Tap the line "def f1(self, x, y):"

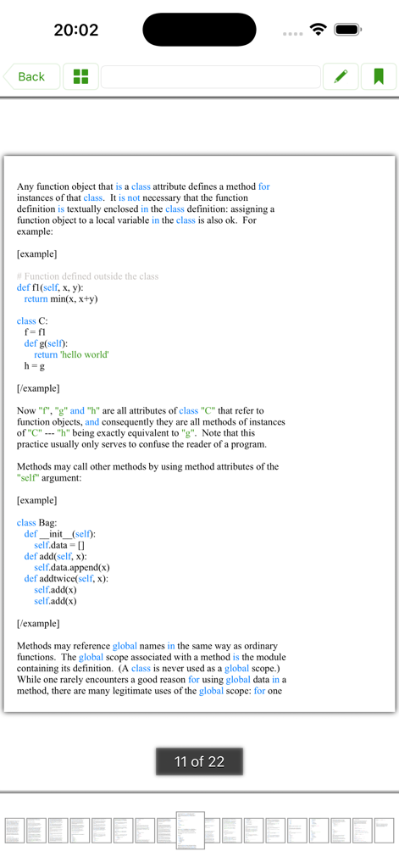click(50, 287)
